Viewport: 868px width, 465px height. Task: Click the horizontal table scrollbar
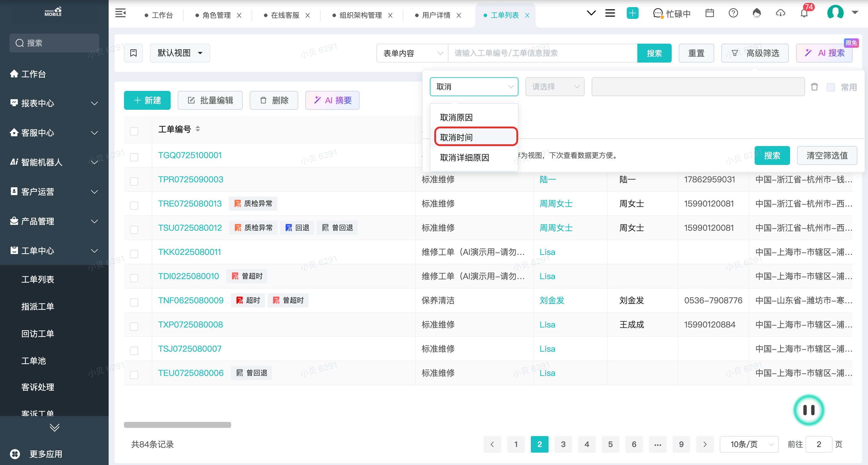click(177, 425)
